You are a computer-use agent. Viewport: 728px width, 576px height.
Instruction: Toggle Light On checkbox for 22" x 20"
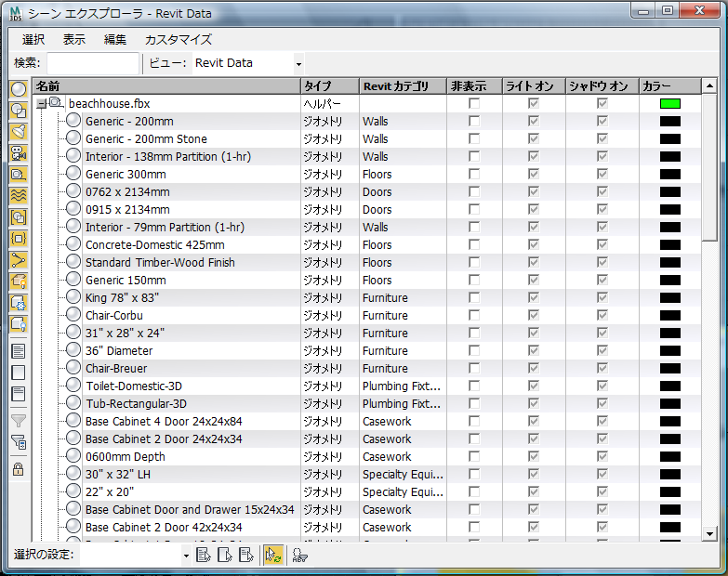[x=534, y=491]
